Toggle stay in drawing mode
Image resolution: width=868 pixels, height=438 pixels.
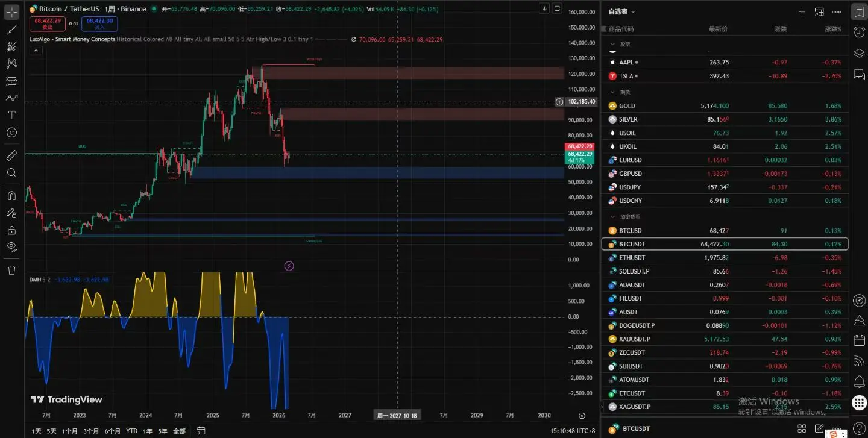pos(11,213)
